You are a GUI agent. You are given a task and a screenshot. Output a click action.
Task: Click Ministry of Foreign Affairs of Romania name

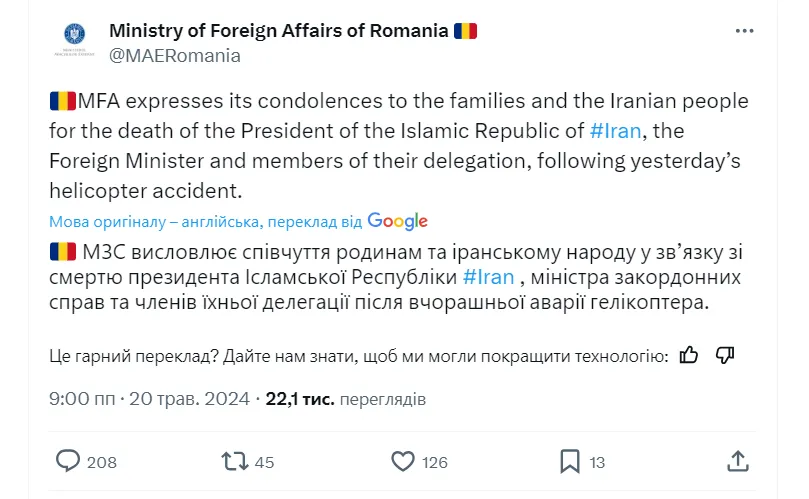278,30
